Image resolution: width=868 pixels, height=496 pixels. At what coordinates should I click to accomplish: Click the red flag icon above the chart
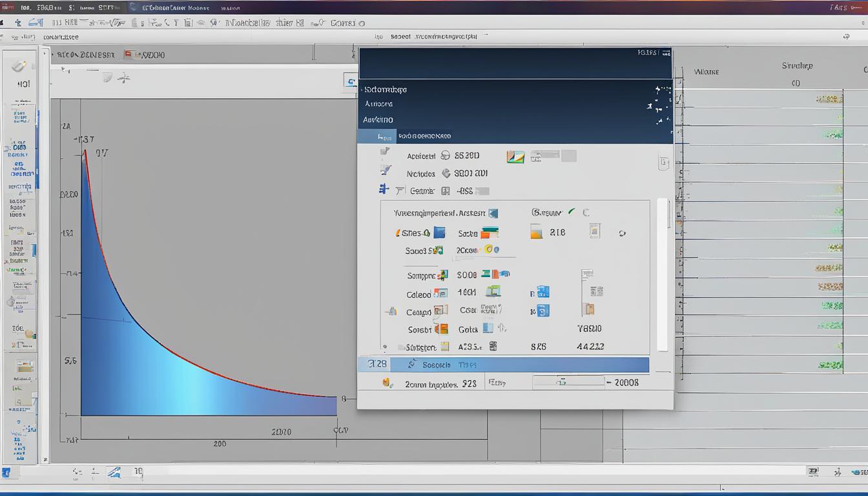pyautogui.click(x=129, y=55)
